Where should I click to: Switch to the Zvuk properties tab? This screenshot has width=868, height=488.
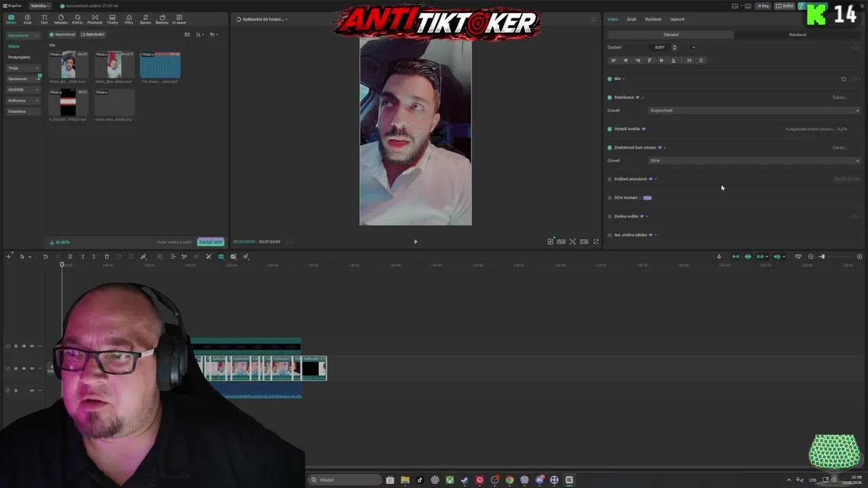point(631,19)
